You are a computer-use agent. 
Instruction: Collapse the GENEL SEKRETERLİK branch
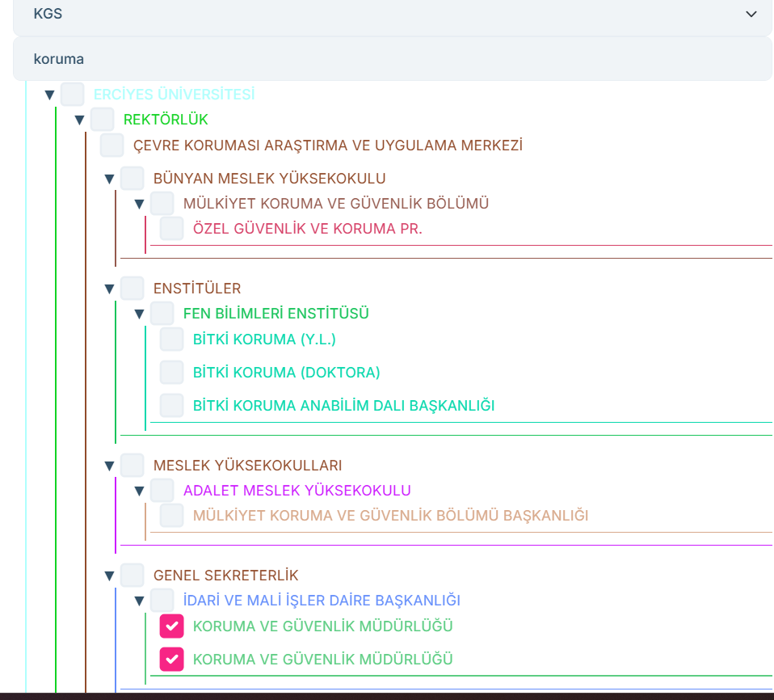point(110,576)
